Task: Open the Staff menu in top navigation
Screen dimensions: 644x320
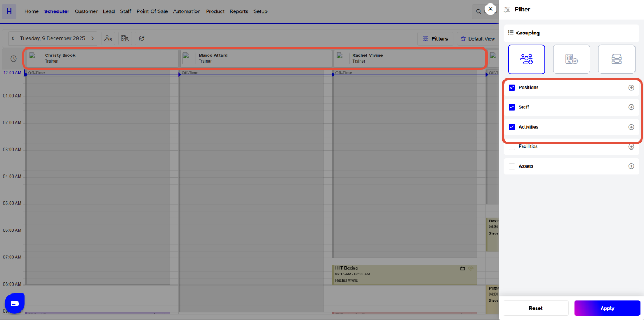Action: (x=125, y=11)
